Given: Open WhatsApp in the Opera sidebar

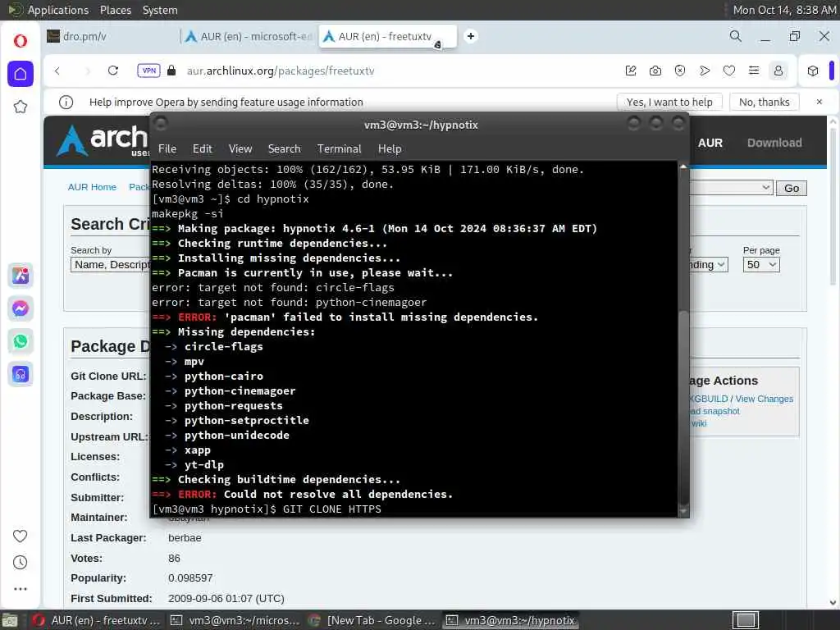Looking at the screenshot, I should (21, 341).
